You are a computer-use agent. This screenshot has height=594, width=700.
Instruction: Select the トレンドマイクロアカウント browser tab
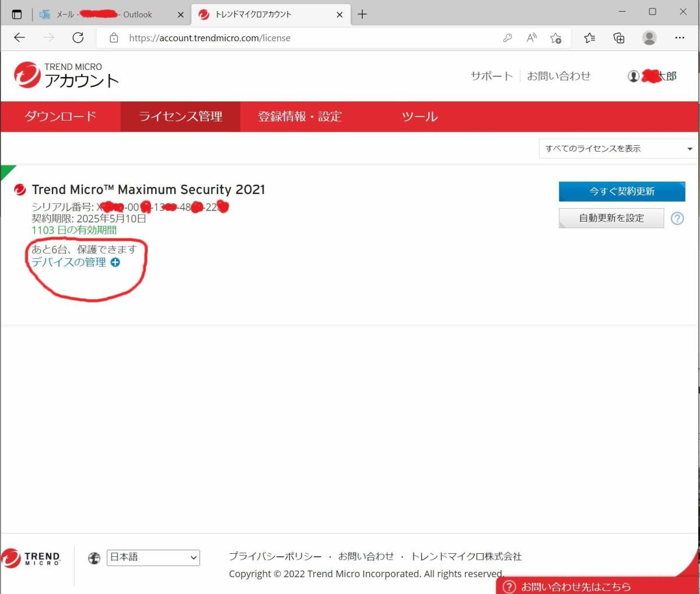(x=270, y=14)
